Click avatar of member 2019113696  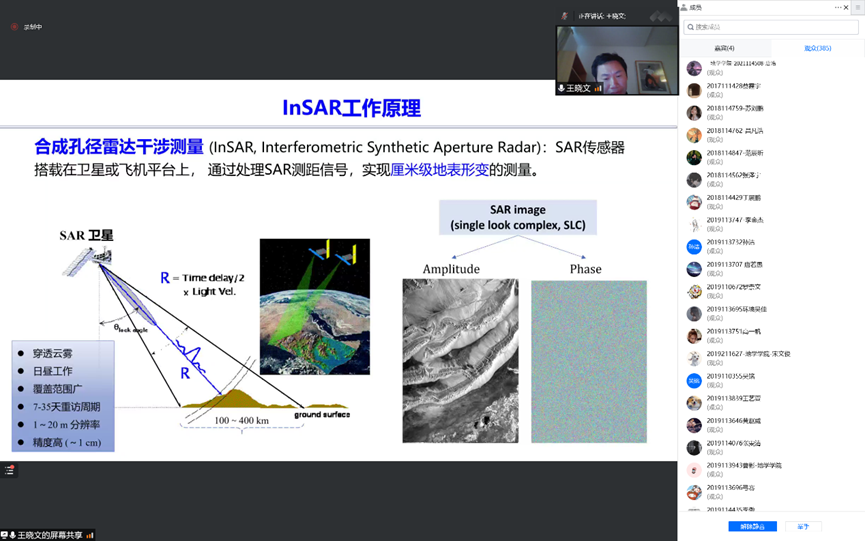(x=694, y=492)
